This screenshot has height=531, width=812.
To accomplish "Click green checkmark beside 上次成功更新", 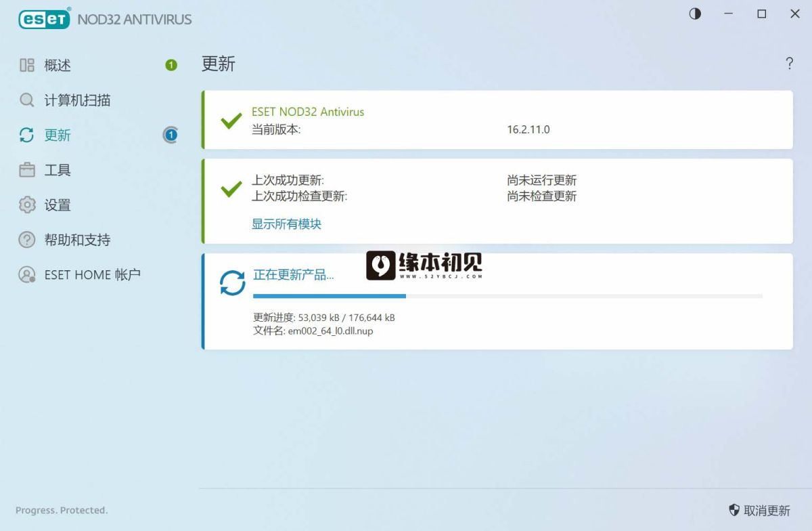I will point(231,189).
